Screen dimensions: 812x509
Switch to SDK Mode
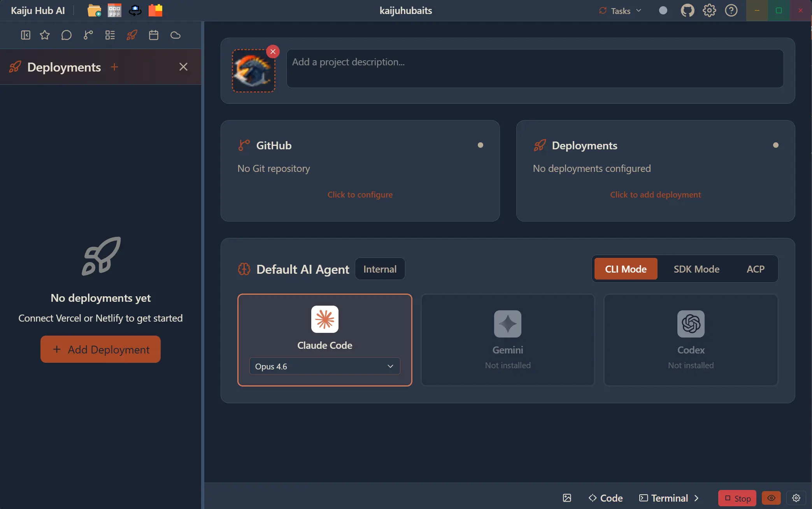click(696, 269)
